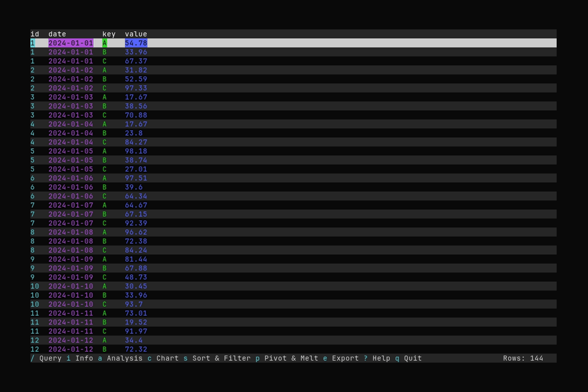588x392 pixels.
Task: Click the id column header
Action: [x=35, y=34]
